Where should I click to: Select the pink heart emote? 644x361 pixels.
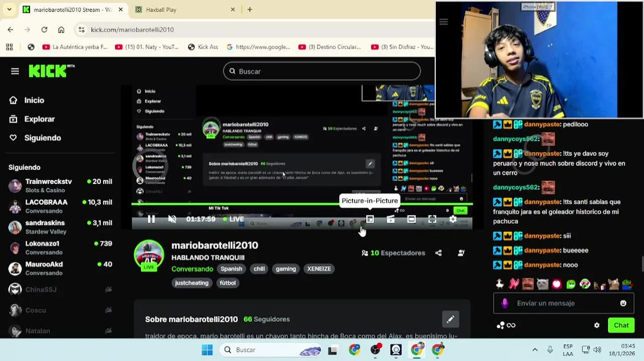tap(557, 284)
